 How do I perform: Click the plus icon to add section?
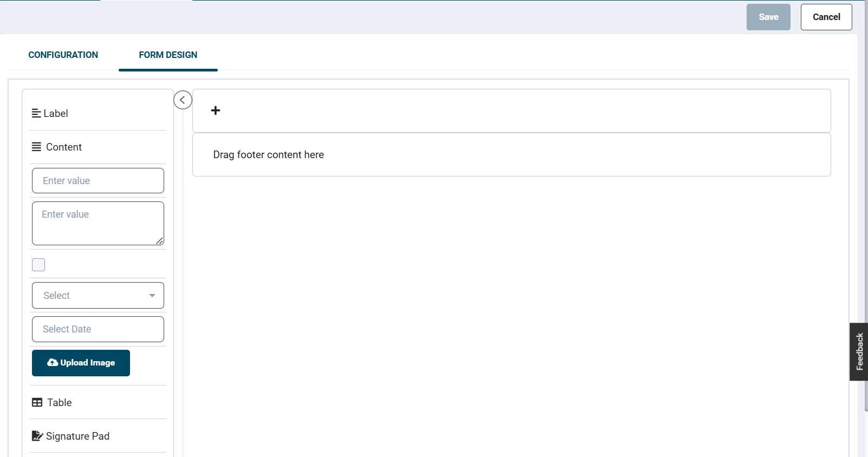pyautogui.click(x=216, y=110)
